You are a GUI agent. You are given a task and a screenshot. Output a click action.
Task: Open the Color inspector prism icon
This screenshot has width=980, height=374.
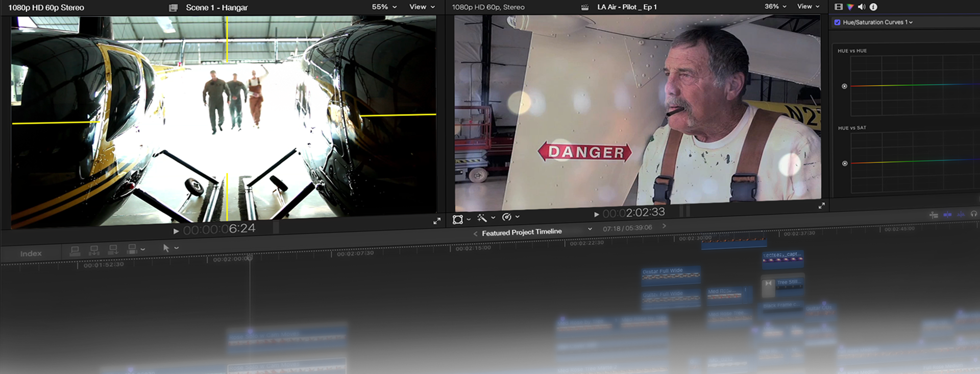coord(850,7)
